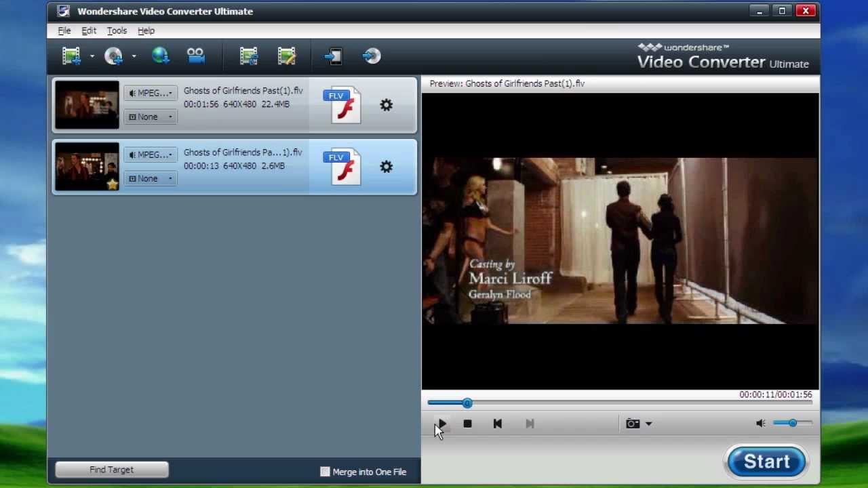Stop the preview playback
Image resolution: width=868 pixels, height=488 pixels.
tap(467, 424)
